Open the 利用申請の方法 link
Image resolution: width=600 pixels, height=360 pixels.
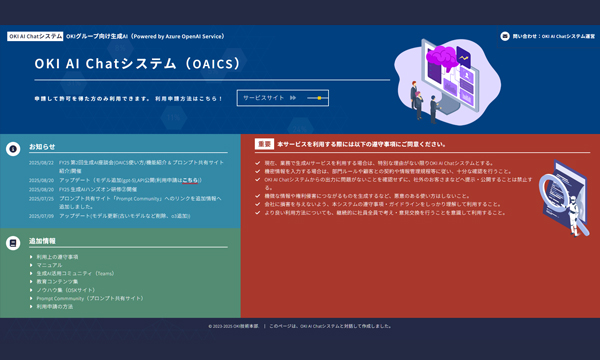pyautogui.click(x=54, y=306)
